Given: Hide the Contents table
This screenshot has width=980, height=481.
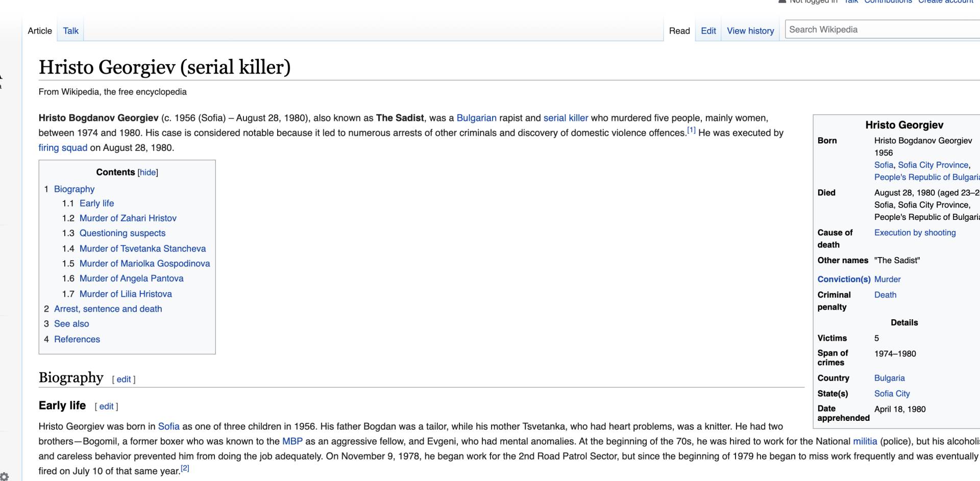Looking at the screenshot, I should click(148, 172).
